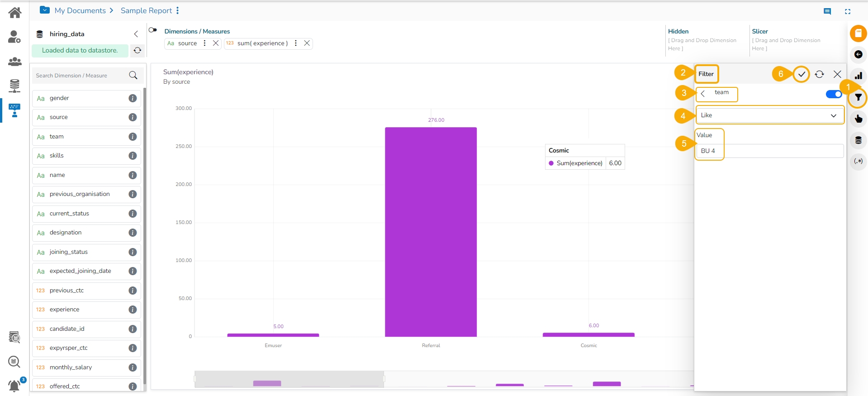Apply the filter with the checkmark
The image size is (868, 396).
click(x=802, y=74)
